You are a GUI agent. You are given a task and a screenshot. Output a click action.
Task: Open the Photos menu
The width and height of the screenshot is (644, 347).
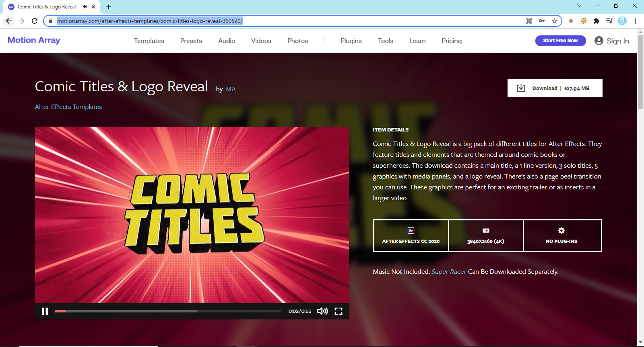click(x=298, y=41)
